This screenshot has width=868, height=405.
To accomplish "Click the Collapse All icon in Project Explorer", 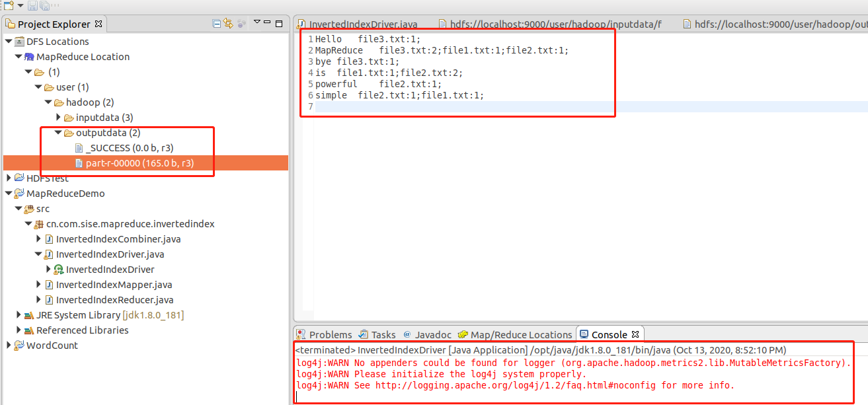I will 216,23.
